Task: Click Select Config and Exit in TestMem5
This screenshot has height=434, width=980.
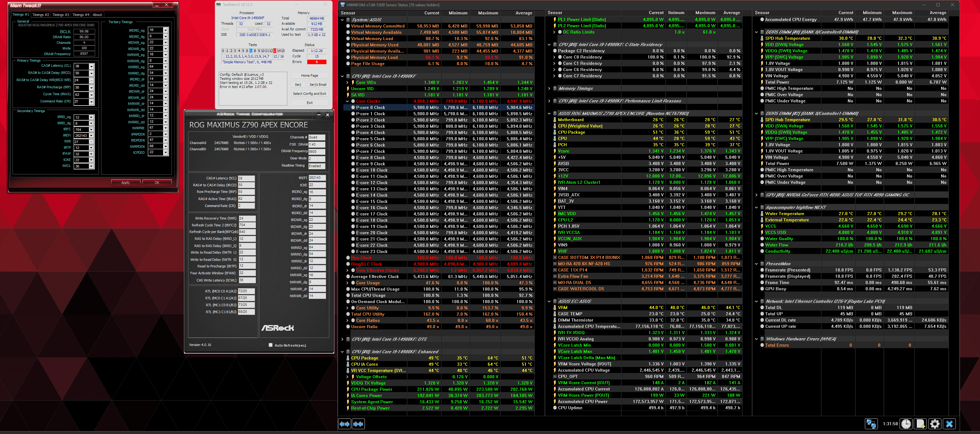Action: 310,93
